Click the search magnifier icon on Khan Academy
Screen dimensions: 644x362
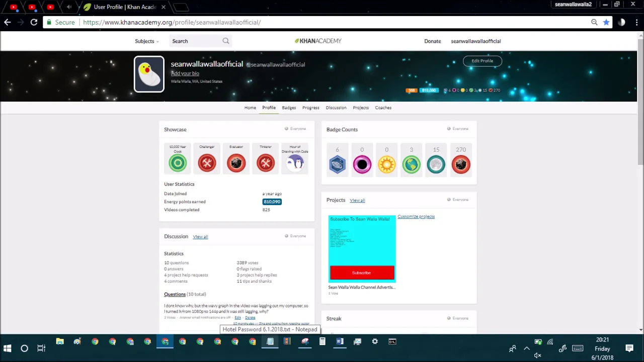226,41
